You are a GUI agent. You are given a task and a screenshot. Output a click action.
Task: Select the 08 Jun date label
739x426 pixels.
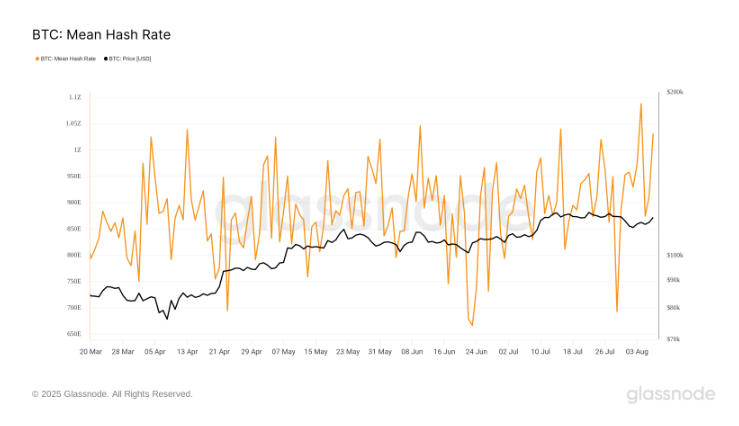click(x=412, y=352)
